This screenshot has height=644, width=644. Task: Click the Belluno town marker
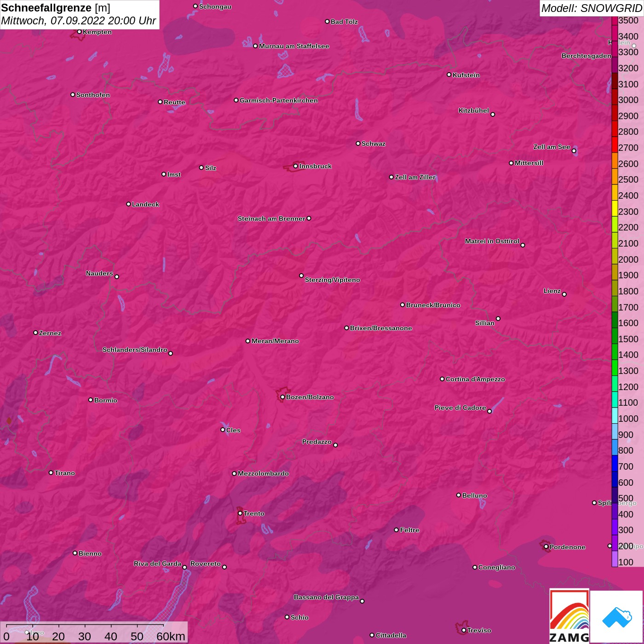coord(458,495)
